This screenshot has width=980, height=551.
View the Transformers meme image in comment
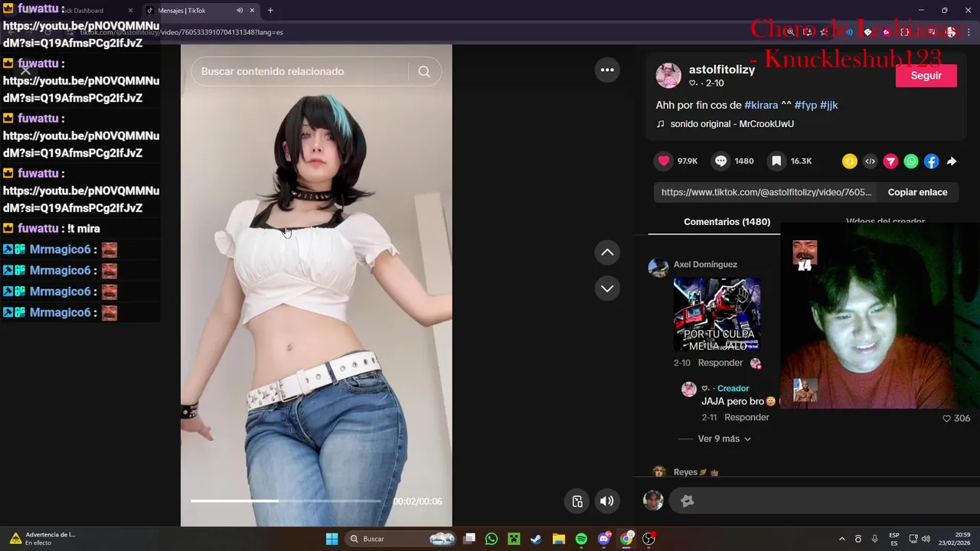[x=717, y=315]
